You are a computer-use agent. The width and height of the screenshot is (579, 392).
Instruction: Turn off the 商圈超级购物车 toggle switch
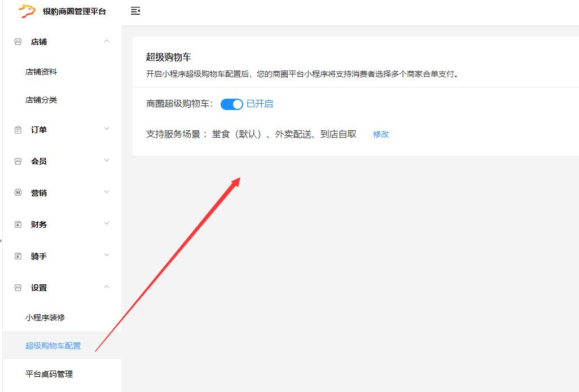pyautogui.click(x=231, y=104)
